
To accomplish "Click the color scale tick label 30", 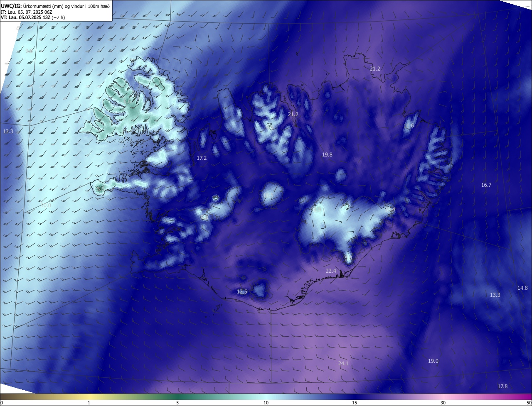I will click(443, 403).
